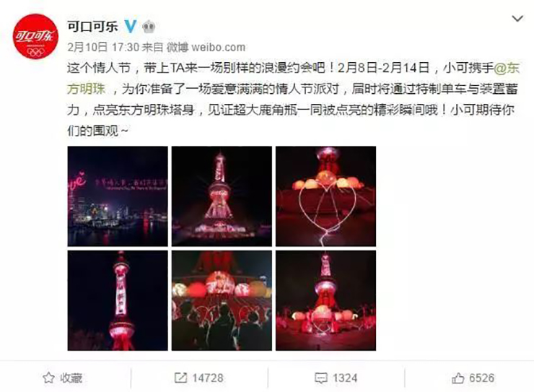The image size is (534, 392).
Task: Click the 14728 repost count
Action: 208,378
